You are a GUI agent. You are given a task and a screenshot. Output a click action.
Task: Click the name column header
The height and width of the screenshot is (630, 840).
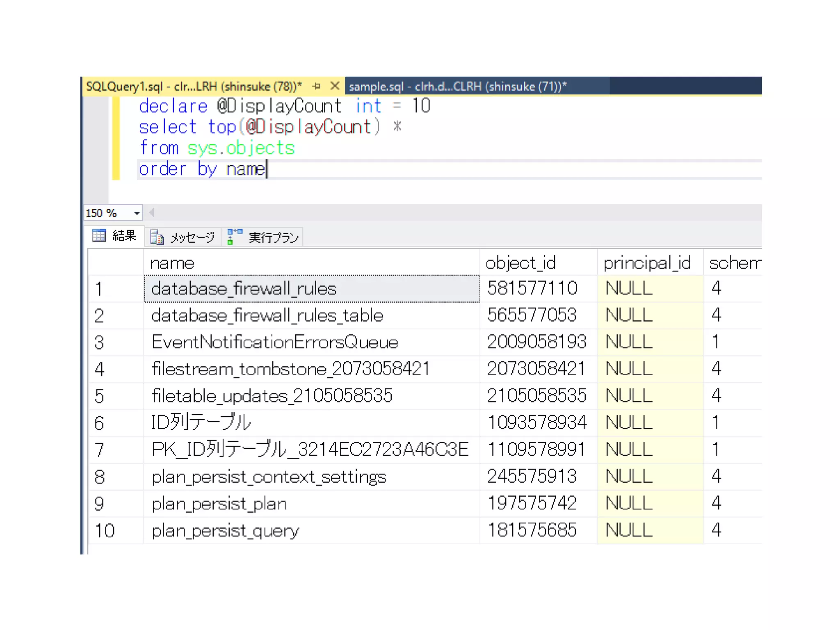pyautogui.click(x=172, y=263)
